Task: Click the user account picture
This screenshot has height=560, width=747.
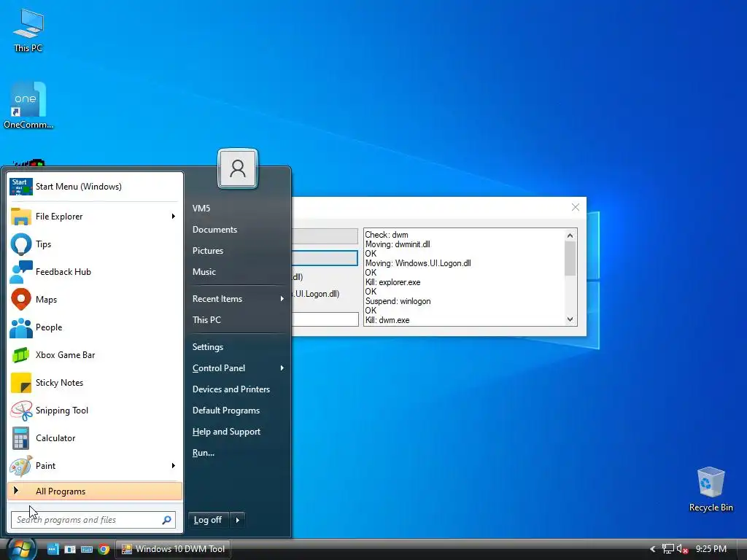Action: tap(238, 168)
